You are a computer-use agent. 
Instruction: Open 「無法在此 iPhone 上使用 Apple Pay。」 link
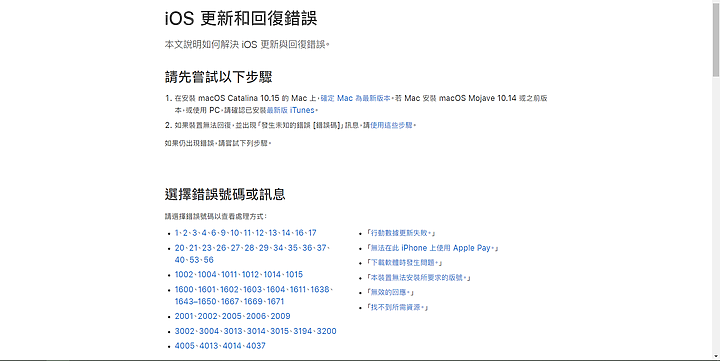(x=433, y=248)
